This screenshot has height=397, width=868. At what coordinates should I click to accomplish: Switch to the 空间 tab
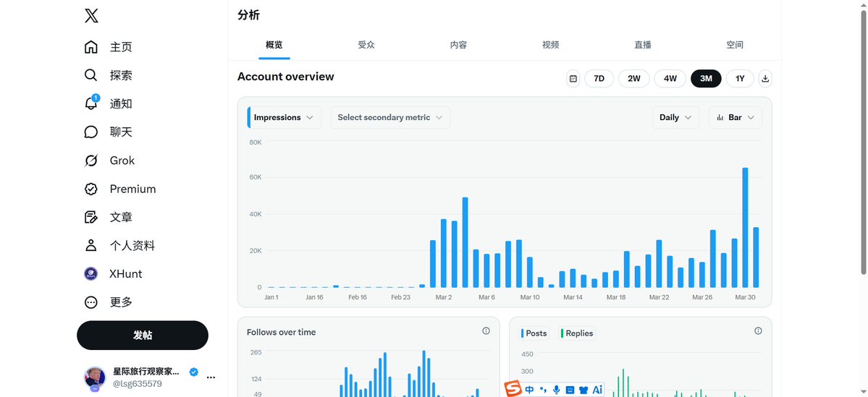[735, 46]
